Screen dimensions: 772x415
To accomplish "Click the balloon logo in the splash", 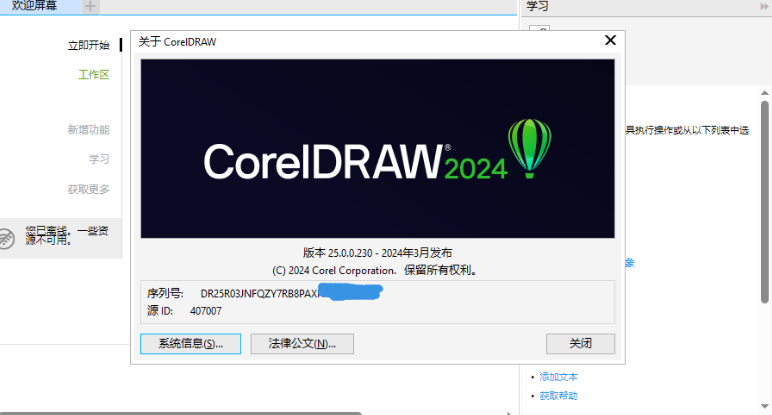I will click(x=530, y=148).
